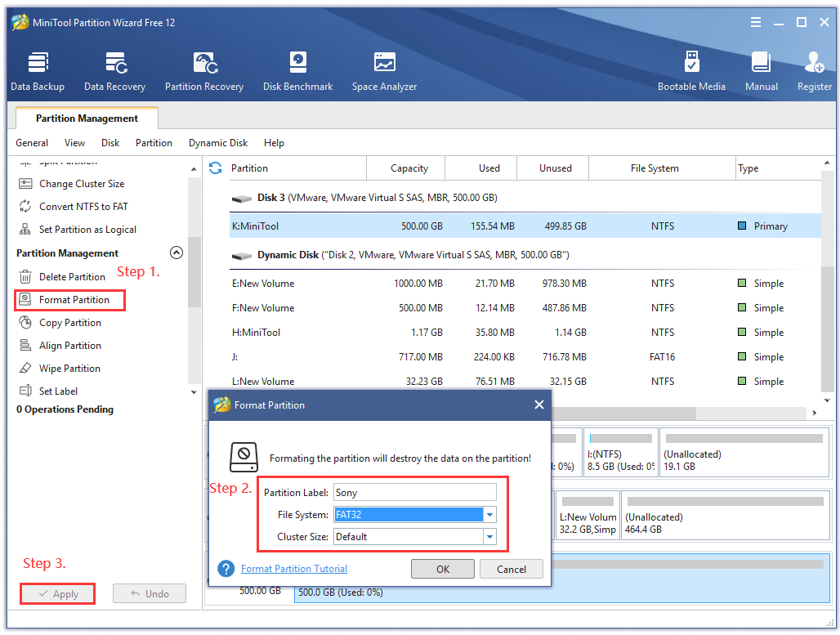The height and width of the screenshot is (635, 840).
Task: Click the Delete Partition trash icon
Action: pos(25,276)
